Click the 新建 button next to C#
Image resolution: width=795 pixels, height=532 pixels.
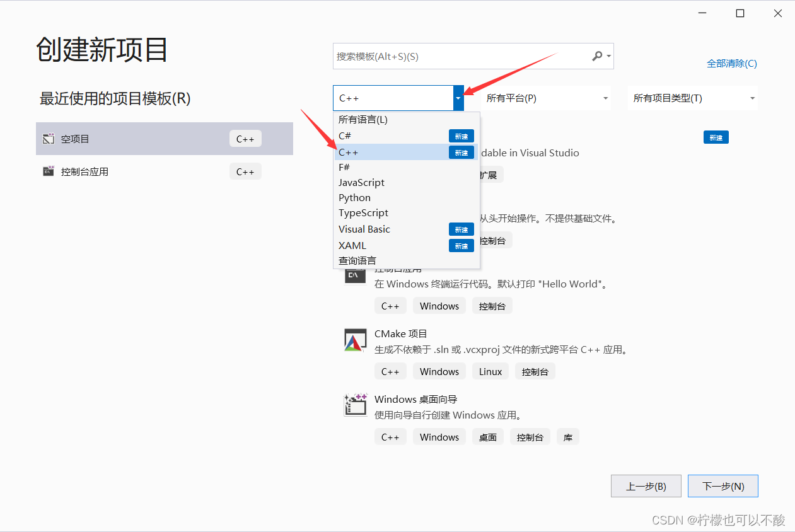[x=461, y=136]
